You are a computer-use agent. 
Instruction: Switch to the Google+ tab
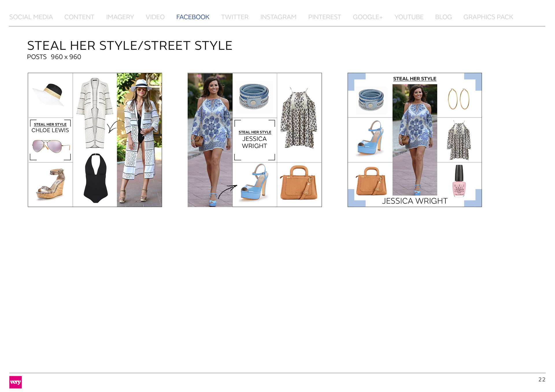(367, 17)
